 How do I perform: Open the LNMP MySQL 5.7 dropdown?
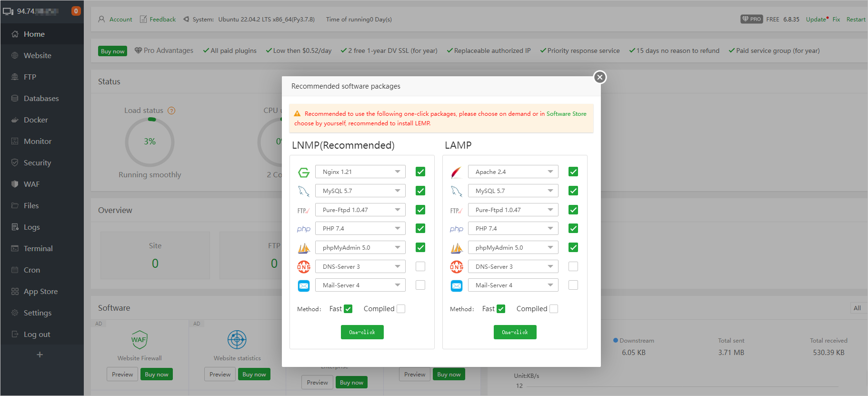point(360,191)
